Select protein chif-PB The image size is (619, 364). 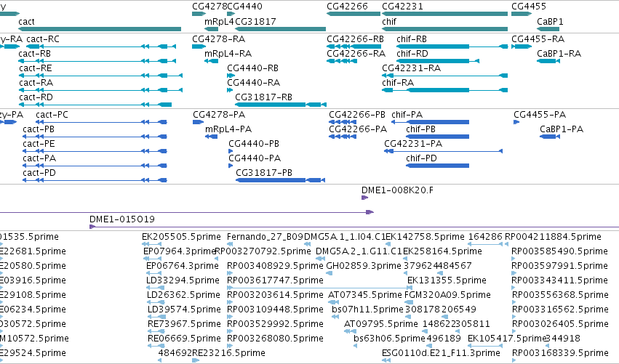[437, 137]
